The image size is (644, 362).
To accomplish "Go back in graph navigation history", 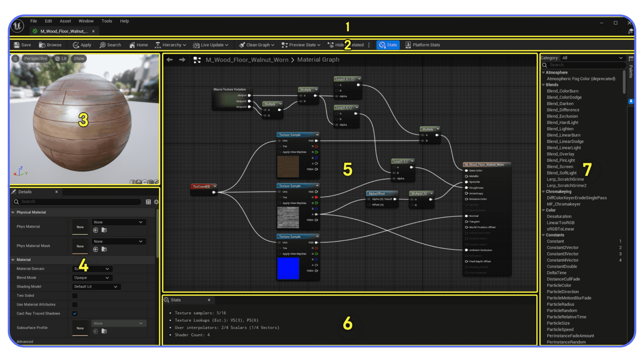I will (x=170, y=60).
